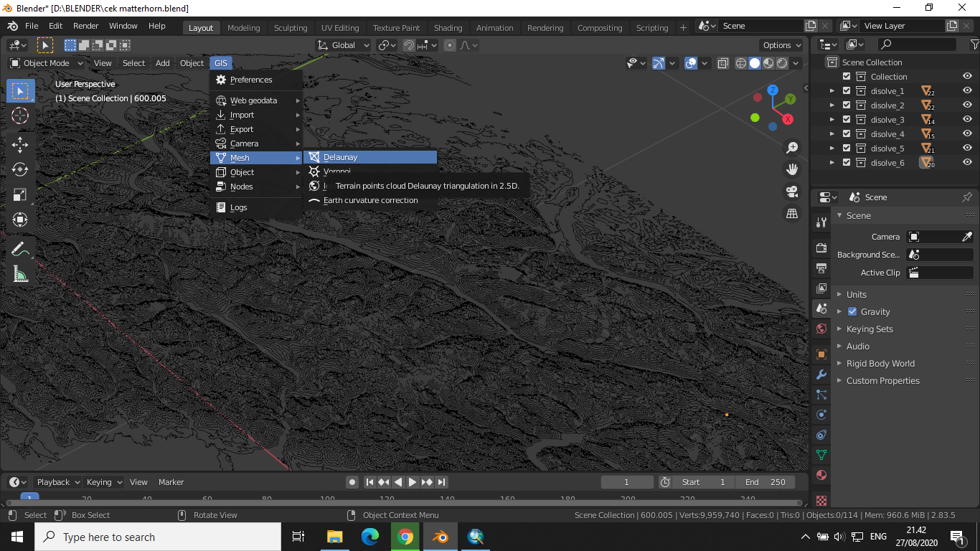Jump to the first frame

[x=369, y=482]
